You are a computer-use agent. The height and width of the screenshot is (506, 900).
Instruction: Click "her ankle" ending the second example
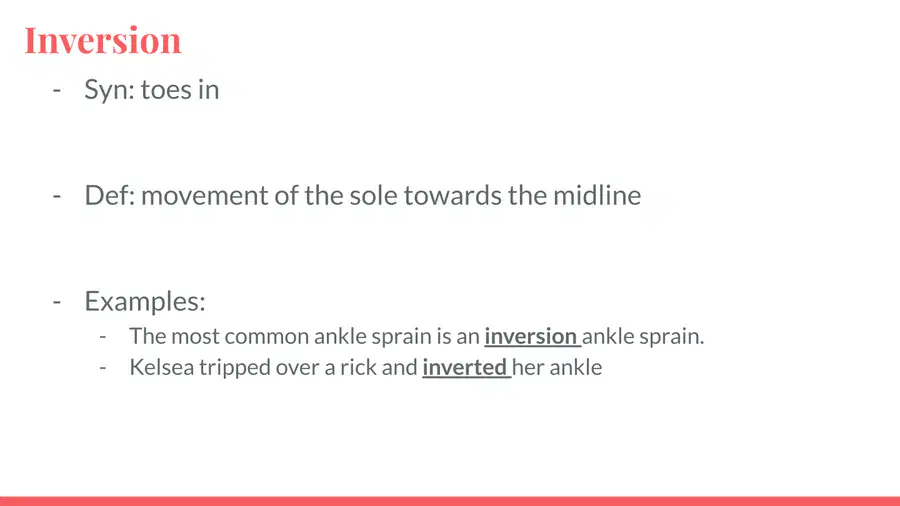tap(557, 367)
